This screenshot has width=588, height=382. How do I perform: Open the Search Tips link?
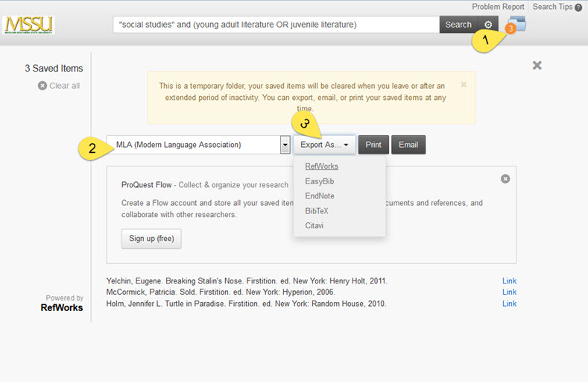click(x=552, y=7)
